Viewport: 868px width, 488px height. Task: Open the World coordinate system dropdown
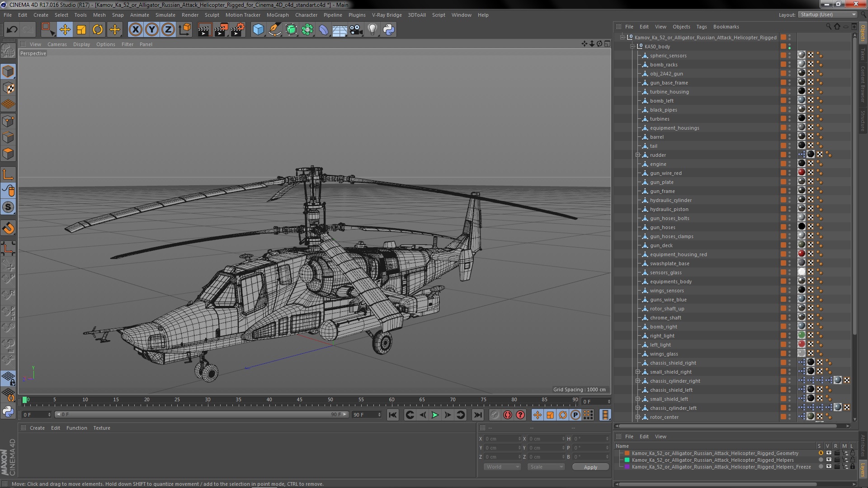tap(502, 467)
